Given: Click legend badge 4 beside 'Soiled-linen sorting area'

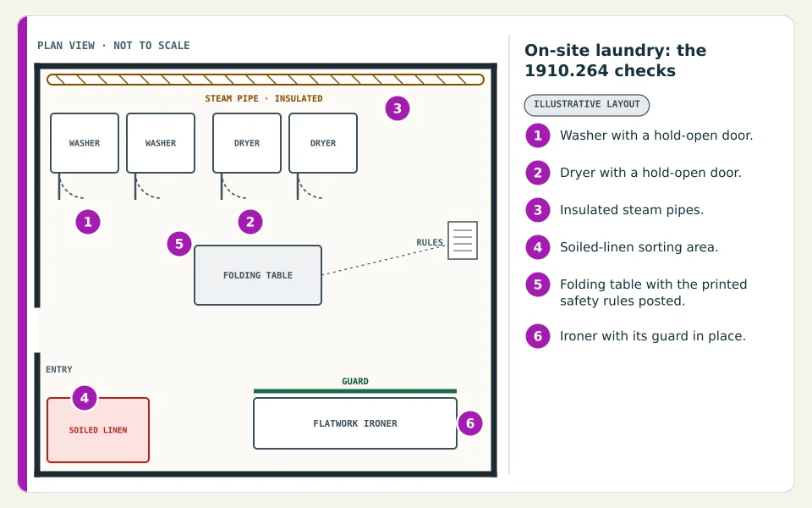Looking at the screenshot, I should 538,247.
